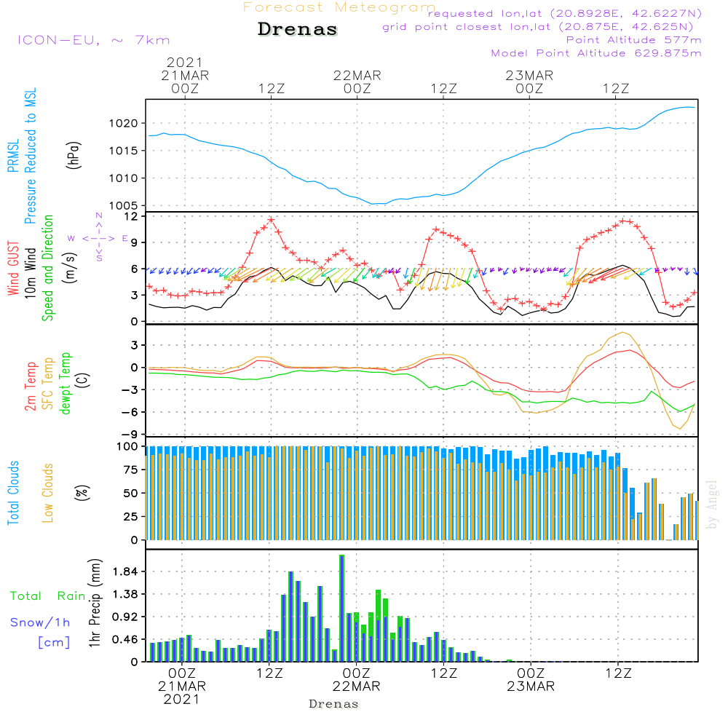Select the black "10m Wind" legend label
Viewport: 728px width, 728px height.
(x=30, y=272)
